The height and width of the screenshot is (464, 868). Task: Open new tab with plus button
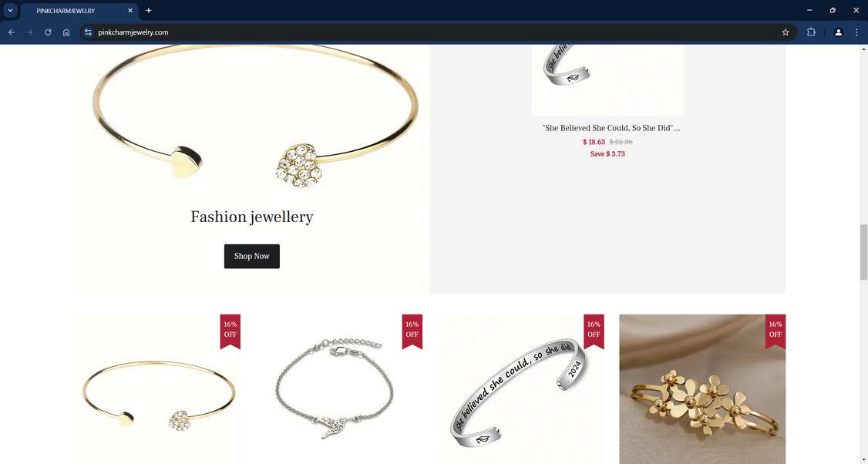click(148, 11)
